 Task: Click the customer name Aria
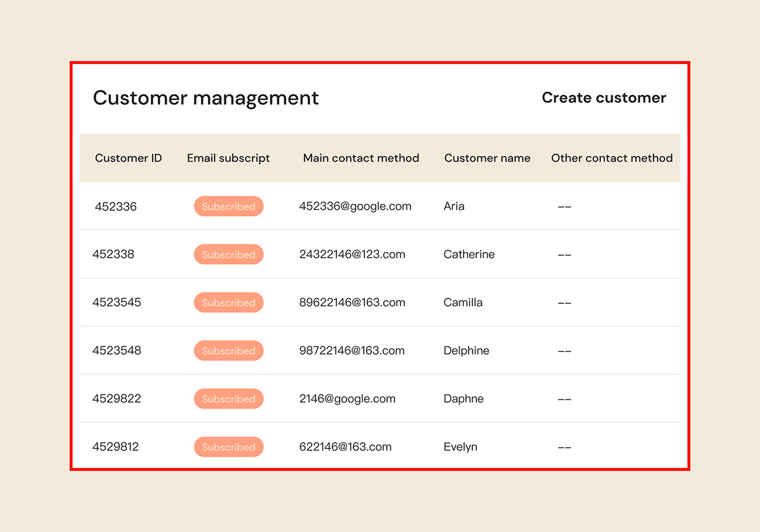pos(454,206)
